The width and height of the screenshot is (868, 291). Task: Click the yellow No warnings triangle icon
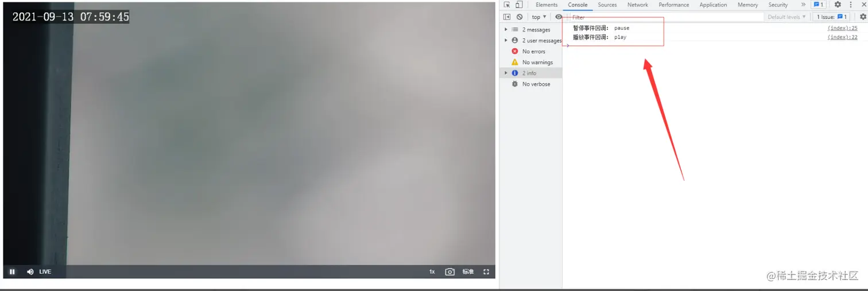(515, 63)
